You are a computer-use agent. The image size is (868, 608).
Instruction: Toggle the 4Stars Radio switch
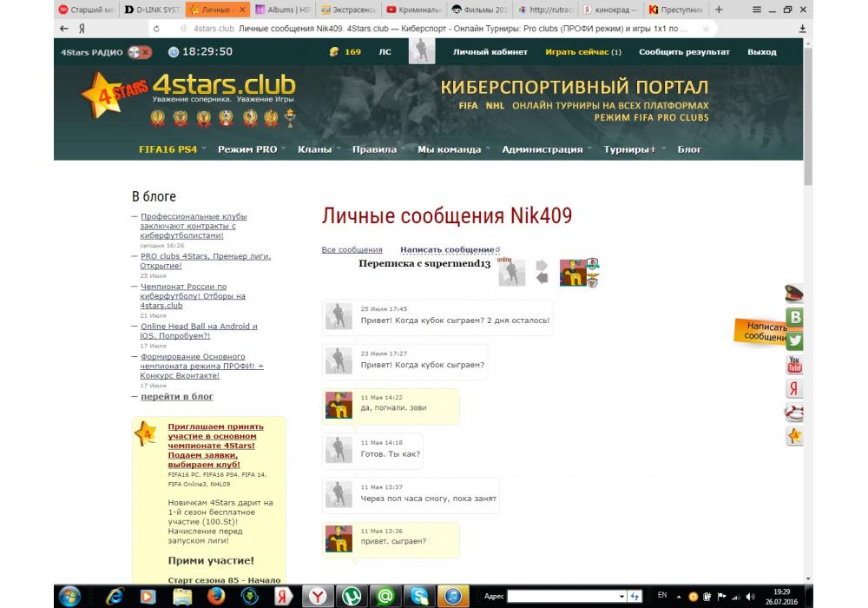(x=139, y=52)
